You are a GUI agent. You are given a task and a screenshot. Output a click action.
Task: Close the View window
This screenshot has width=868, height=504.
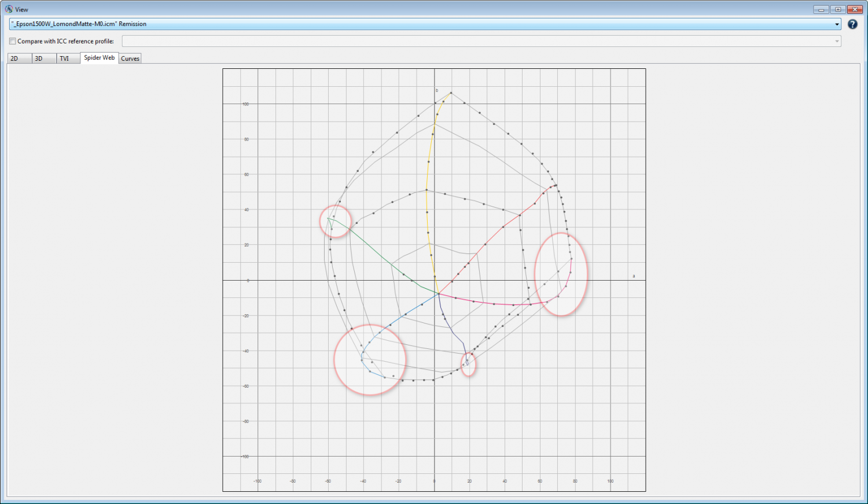[x=855, y=9]
